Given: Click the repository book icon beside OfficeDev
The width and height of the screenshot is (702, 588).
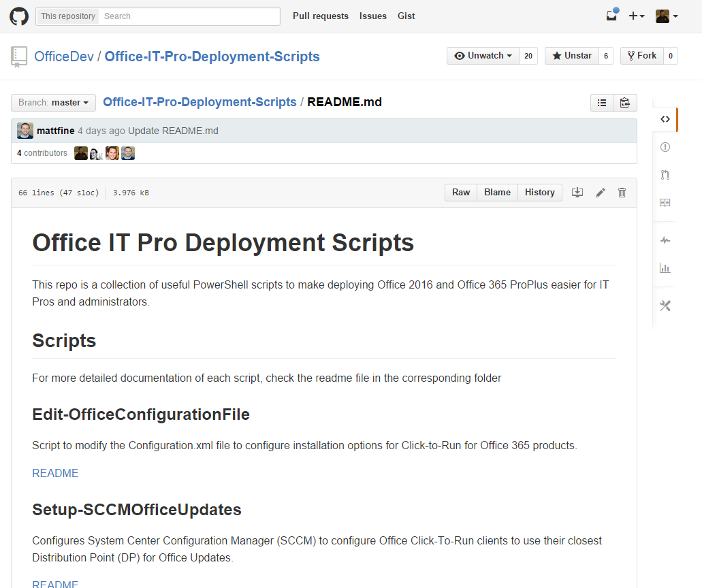Looking at the screenshot, I should point(19,57).
